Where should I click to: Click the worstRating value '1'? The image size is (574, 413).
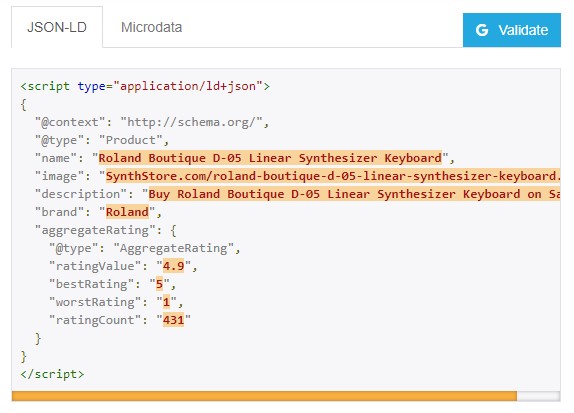tap(167, 302)
